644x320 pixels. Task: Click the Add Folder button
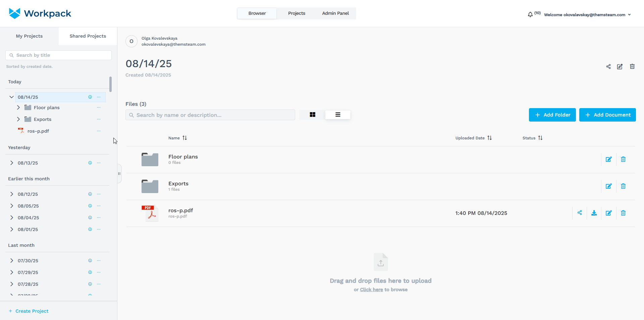point(552,115)
